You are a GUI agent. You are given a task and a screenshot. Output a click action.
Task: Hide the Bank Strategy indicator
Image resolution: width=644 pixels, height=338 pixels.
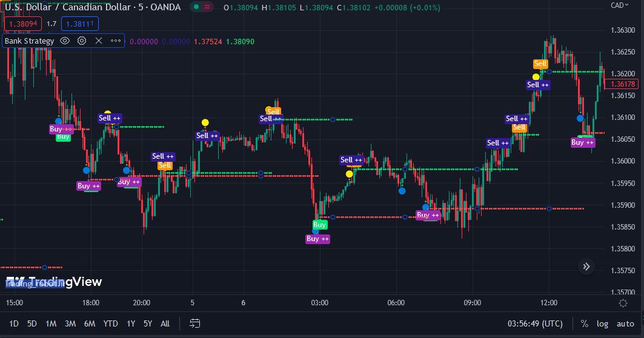[65, 41]
